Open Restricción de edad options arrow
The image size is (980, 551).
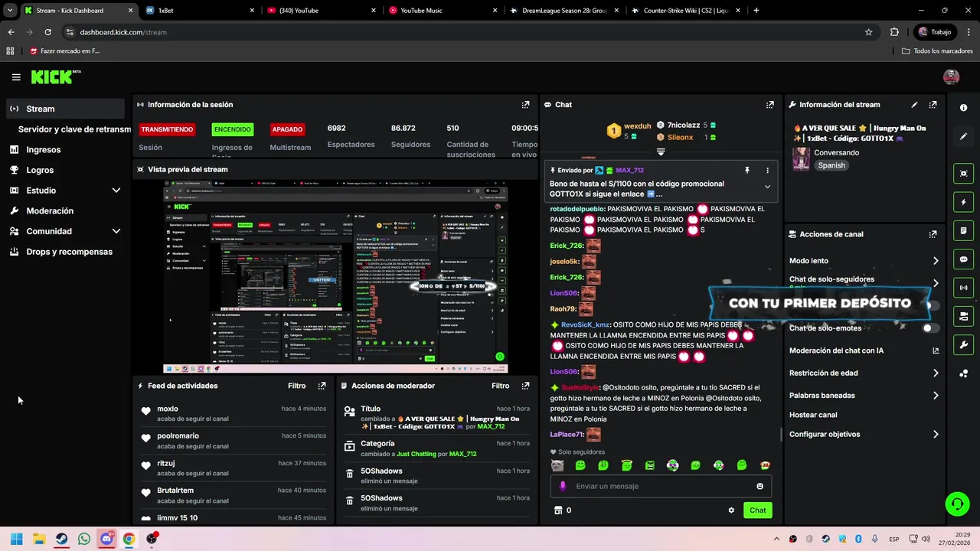pos(936,373)
